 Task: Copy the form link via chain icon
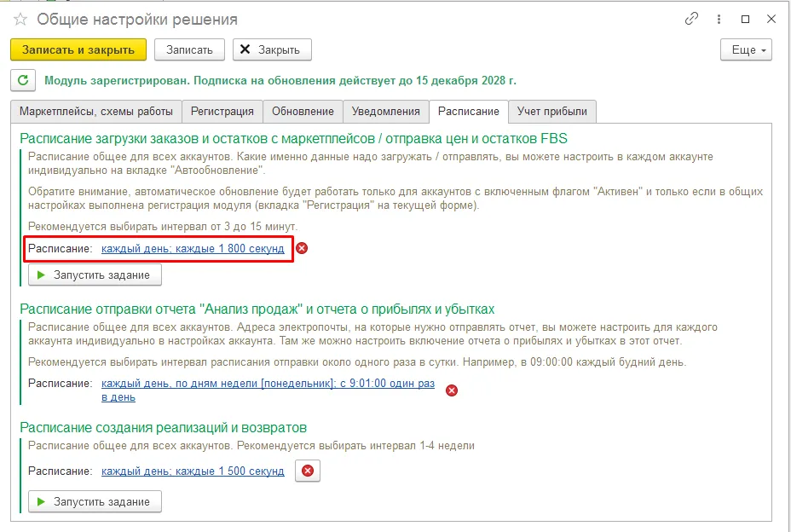(691, 19)
